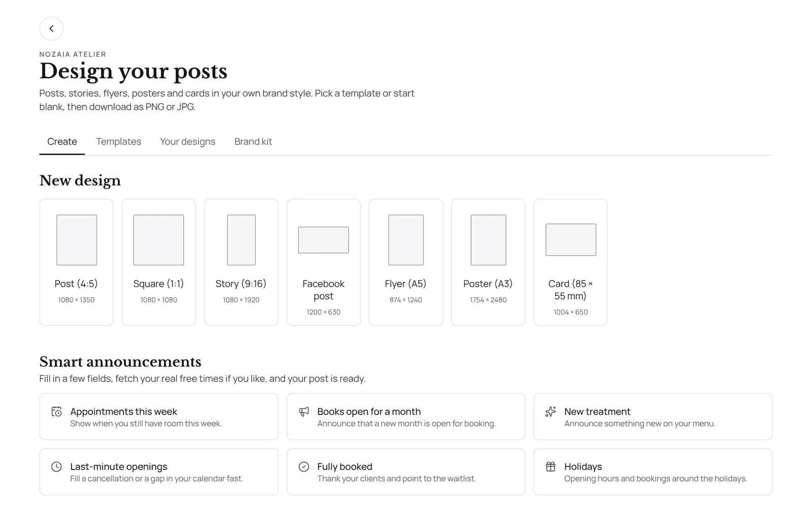Click the Card landscape preview thumbnail
Screen dimensions: 812x508
point(571,240)
